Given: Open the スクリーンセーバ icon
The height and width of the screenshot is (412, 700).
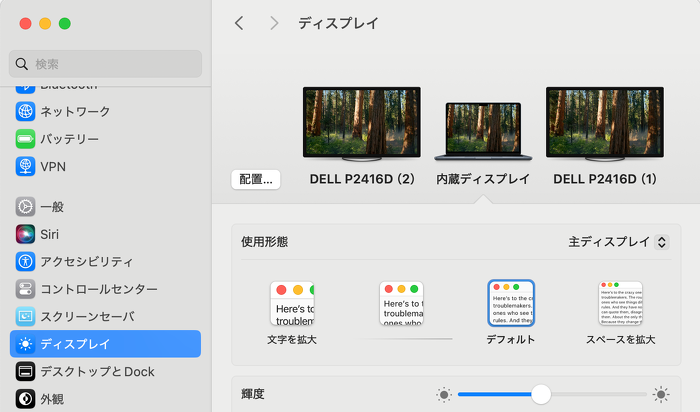Looking at the screenshot, I should click(x=25, y=316).
